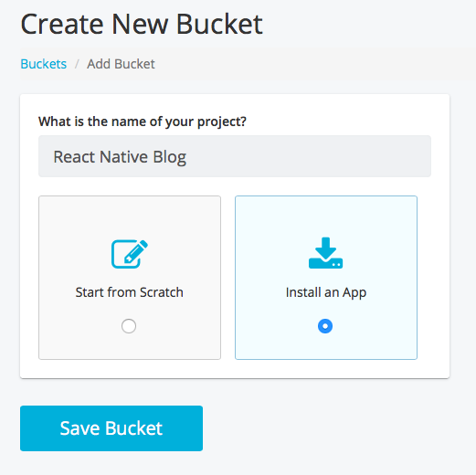476x475 pixels.
Task: Click the Save Bucket button
Action: pos(111,428)
